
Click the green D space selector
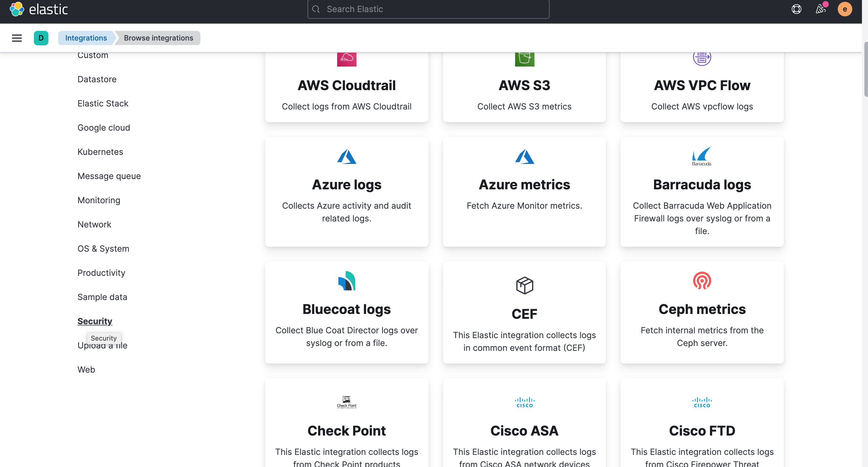tap(41, 38)
